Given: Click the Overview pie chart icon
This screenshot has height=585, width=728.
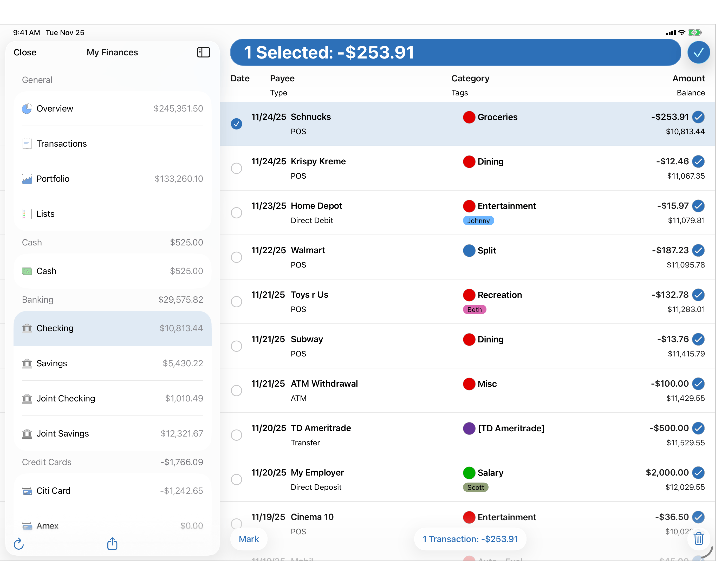Looking at the screenshot, I should pos(27,109).
